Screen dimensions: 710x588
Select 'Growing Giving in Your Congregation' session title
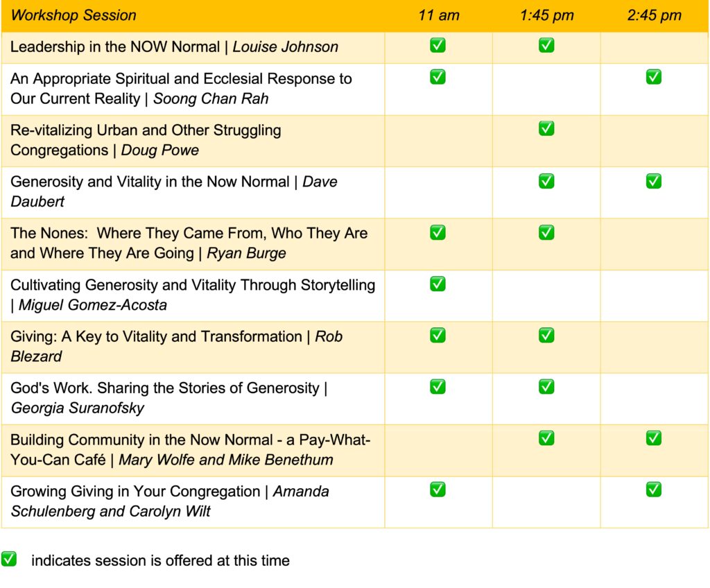135,492
